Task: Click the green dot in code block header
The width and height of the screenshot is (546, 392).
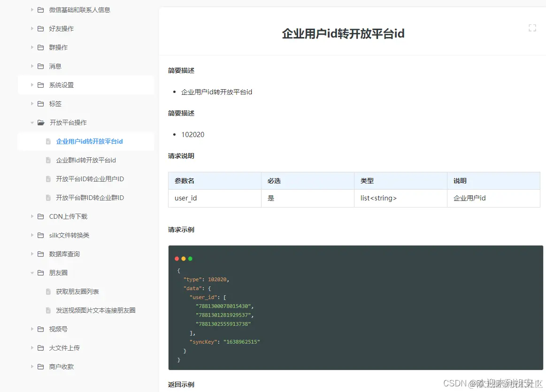Action: coord(190,259)
